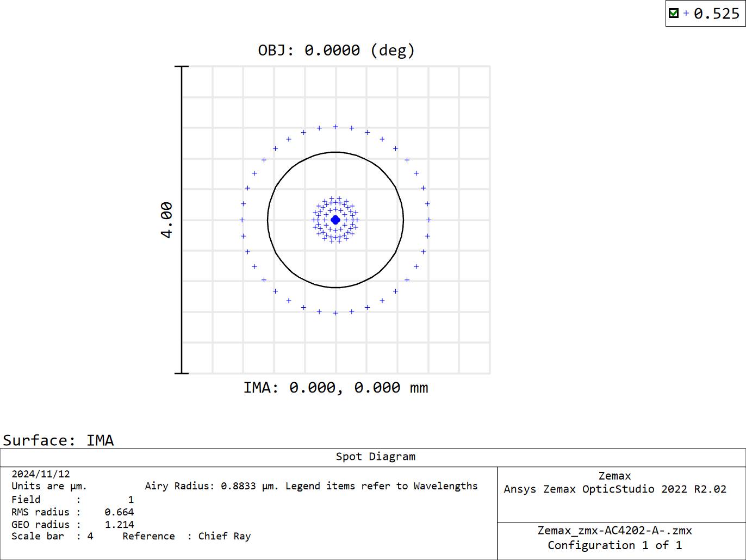This screenshot has height=560, width=746.
Task: Click the OBJ: 0.0000 (deg) title
Action: [336, 51]
